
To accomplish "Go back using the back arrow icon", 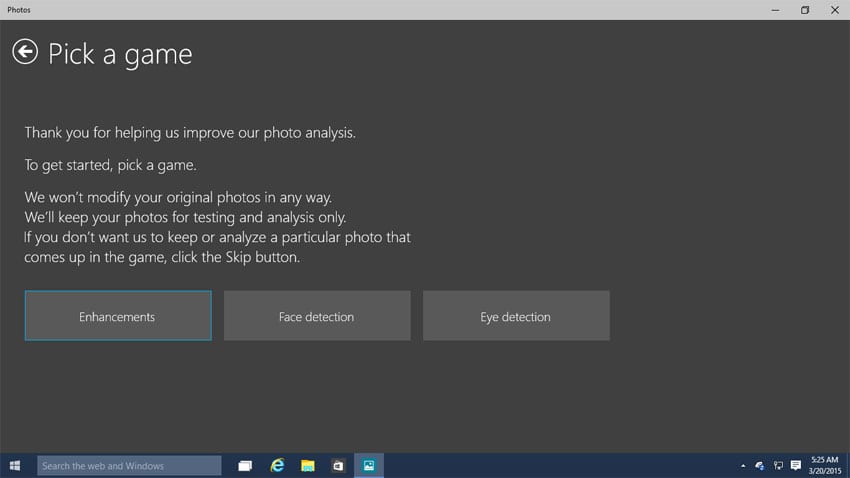I will [x=25, y=52].
